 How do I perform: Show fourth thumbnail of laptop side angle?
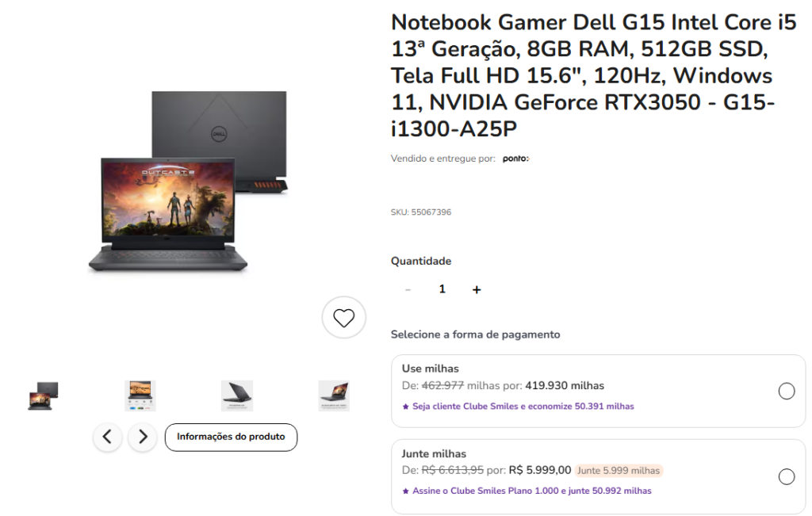click(x=334, y=396)
